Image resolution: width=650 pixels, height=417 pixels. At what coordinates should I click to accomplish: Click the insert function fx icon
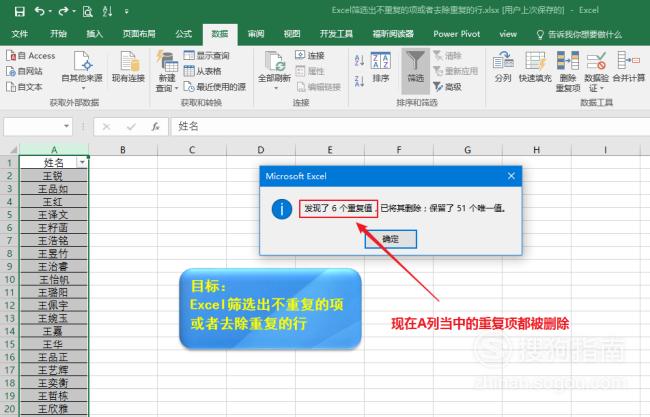[155, 126]
